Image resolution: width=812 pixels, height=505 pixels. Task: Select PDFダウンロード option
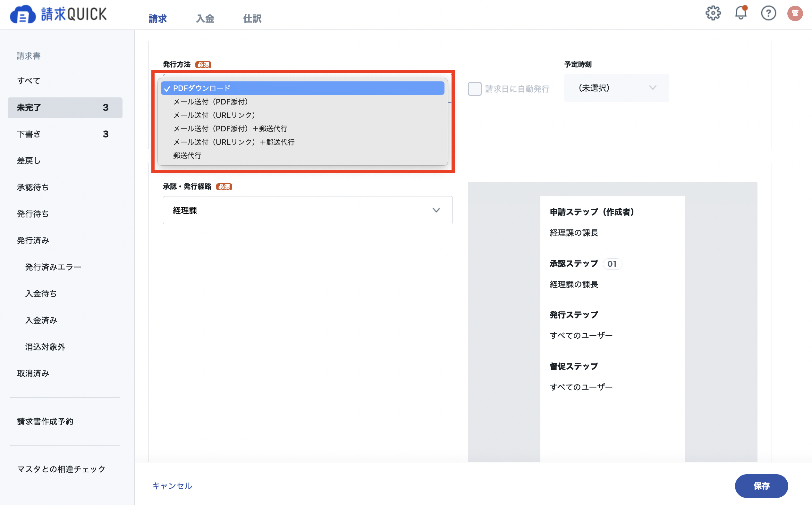point(302,88)
